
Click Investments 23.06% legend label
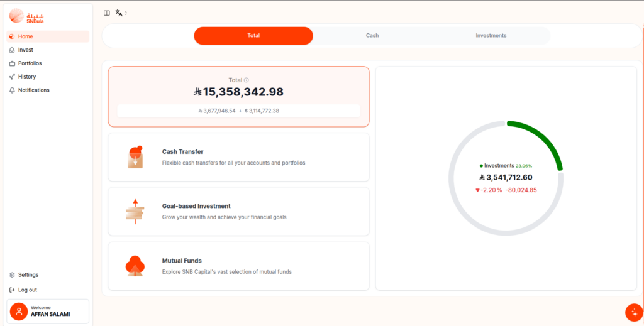click(x=506, y=166)
